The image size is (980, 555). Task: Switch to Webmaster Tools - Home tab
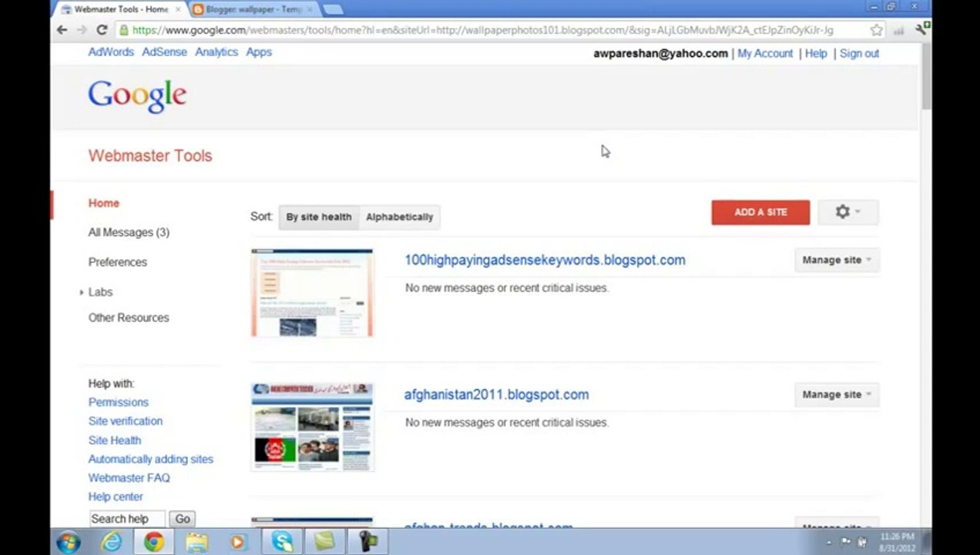point(120,9)
